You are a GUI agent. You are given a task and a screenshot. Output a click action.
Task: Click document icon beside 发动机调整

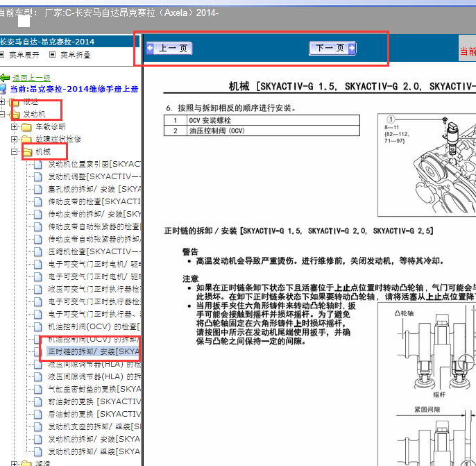click(38, 177)
